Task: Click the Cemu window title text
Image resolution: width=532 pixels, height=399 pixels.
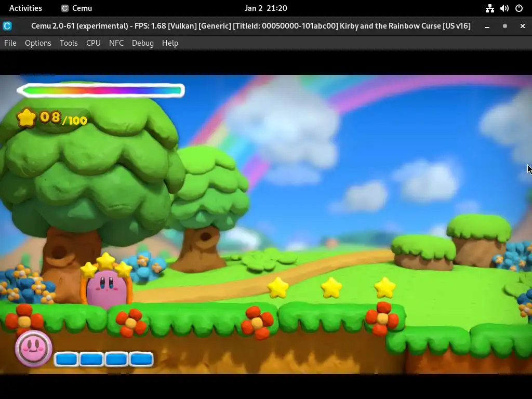Action: (251, 26)
